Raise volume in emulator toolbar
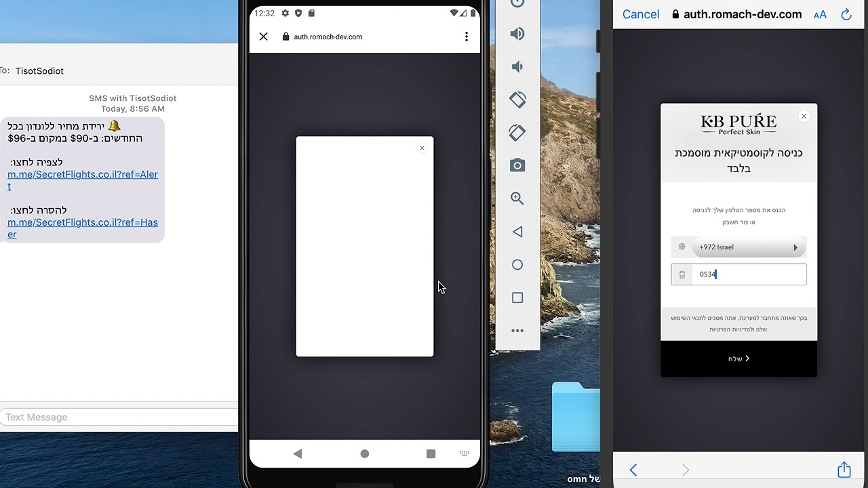The height and width of the screenshot is (488, 868). (x=517, y=34)
